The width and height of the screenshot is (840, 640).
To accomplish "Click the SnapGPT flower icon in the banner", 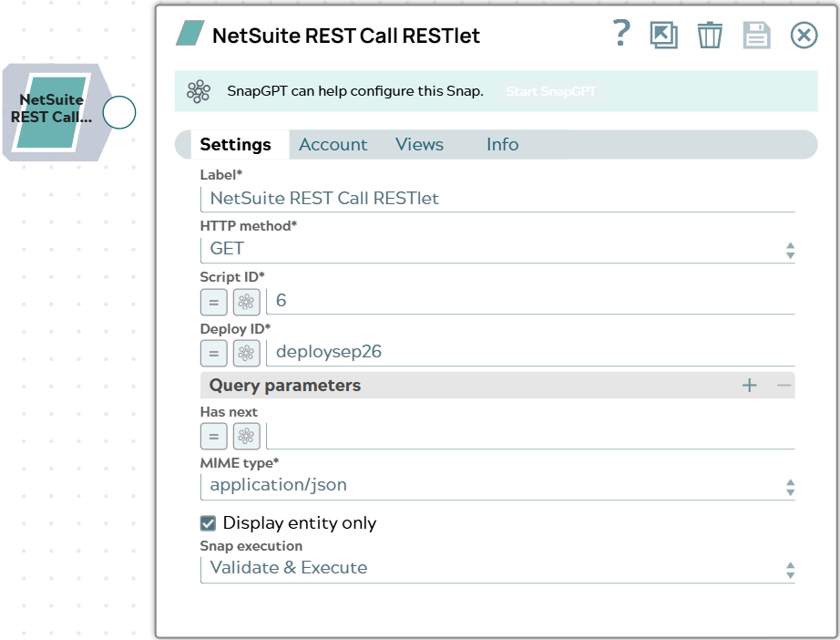I will [199, 92].
